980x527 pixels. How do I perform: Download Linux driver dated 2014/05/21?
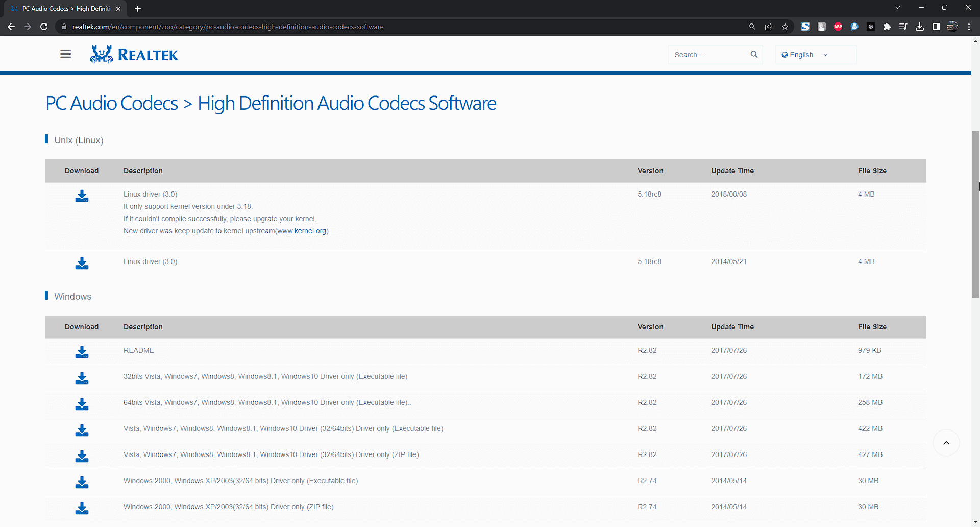pos(82,263)
